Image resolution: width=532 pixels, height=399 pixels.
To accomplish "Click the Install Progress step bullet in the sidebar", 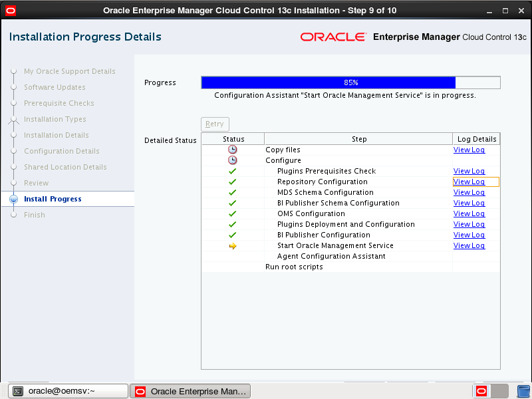I will pyautogui.click(x=13, y=199).
